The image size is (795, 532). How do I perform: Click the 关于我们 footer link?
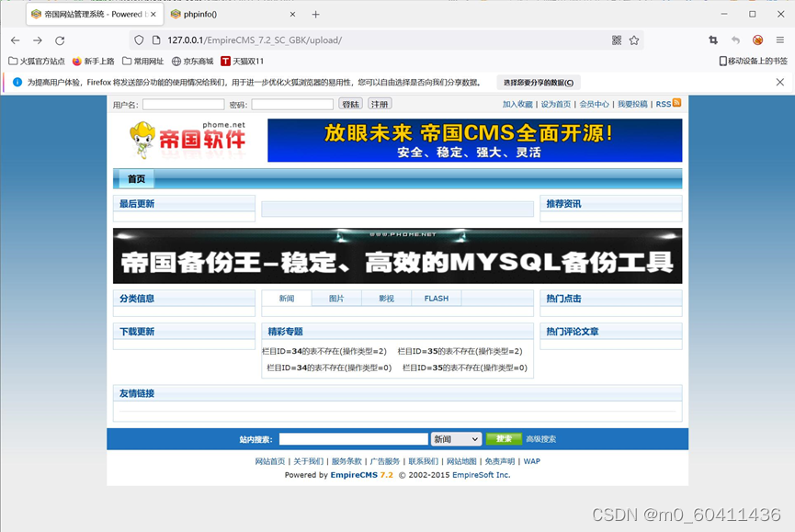pyautogui.click(x=308, y=461)
